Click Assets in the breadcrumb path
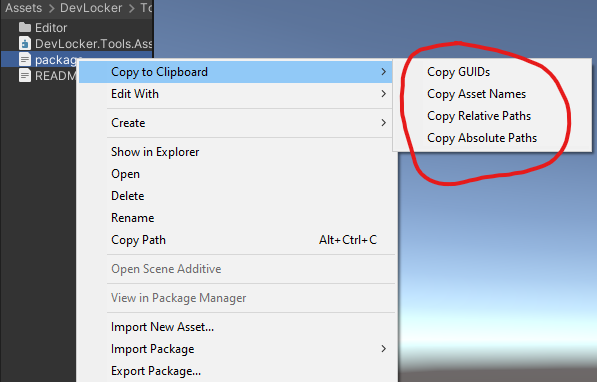This screenshot has width=597, height=382. tap(24, 8)
